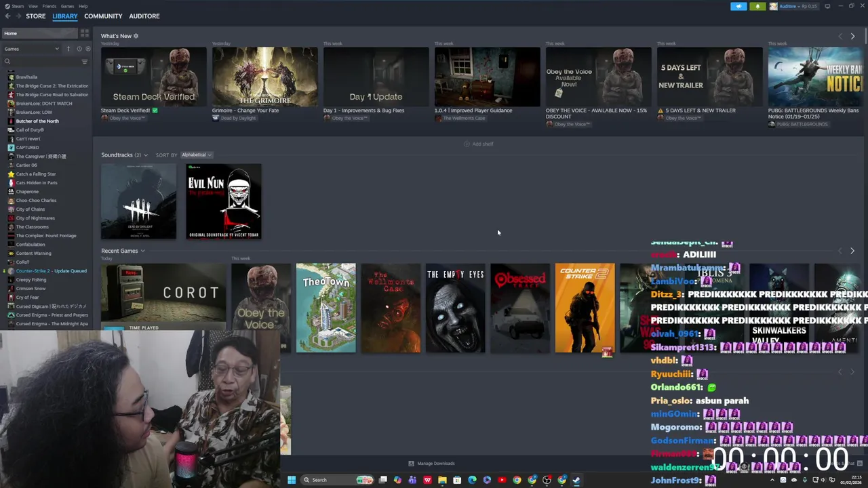Click the Manage Downloads icon
Image resolution: width=868 pixels, height=488 pixels.
[411, 464]
